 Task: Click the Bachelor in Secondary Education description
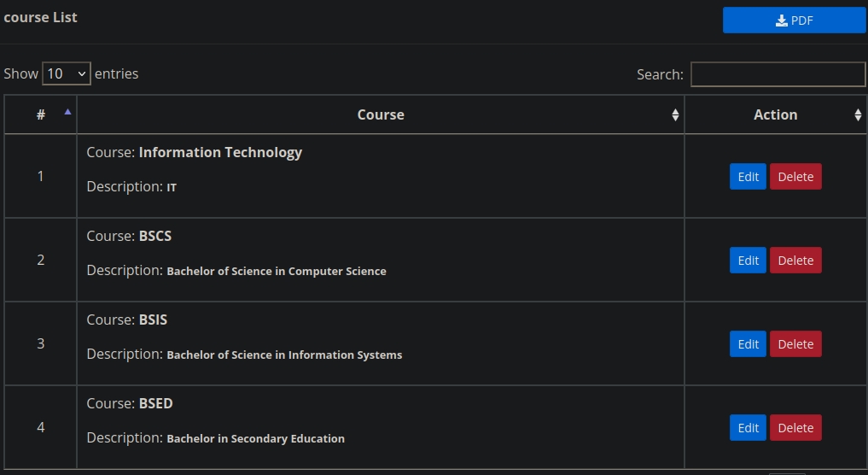coord(256,438)
